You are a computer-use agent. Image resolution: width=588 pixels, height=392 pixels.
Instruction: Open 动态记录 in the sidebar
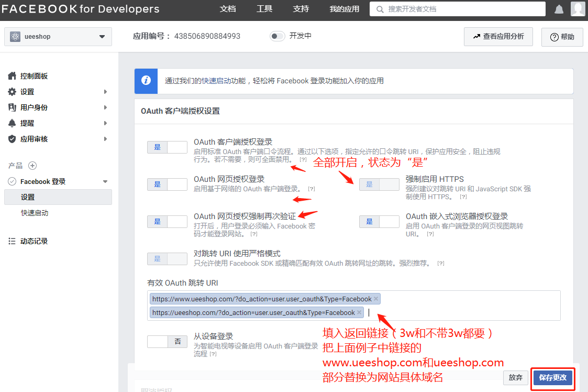pos(34,241)
